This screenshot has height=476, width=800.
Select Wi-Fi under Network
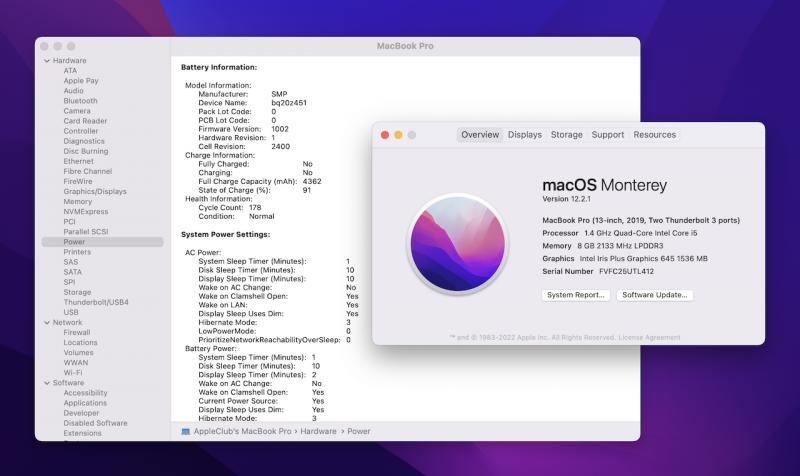(x=73, y=373)
